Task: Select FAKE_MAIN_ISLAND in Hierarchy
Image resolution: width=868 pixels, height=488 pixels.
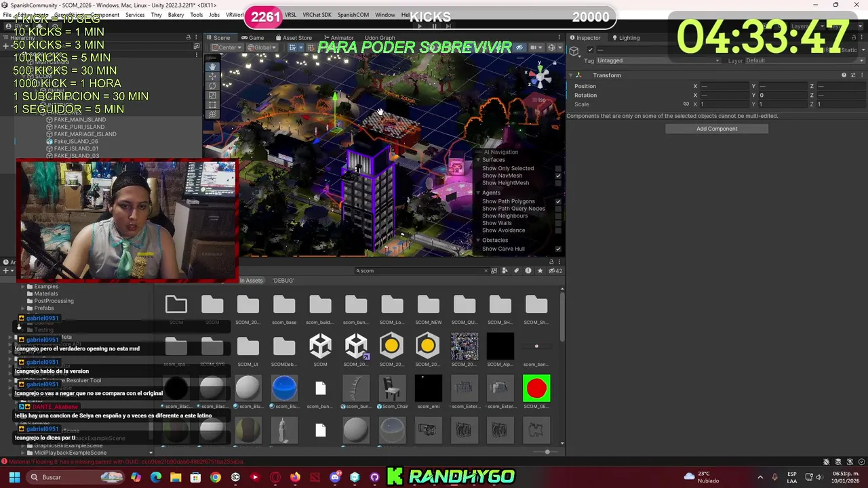Action: click(x=80, y=120)
